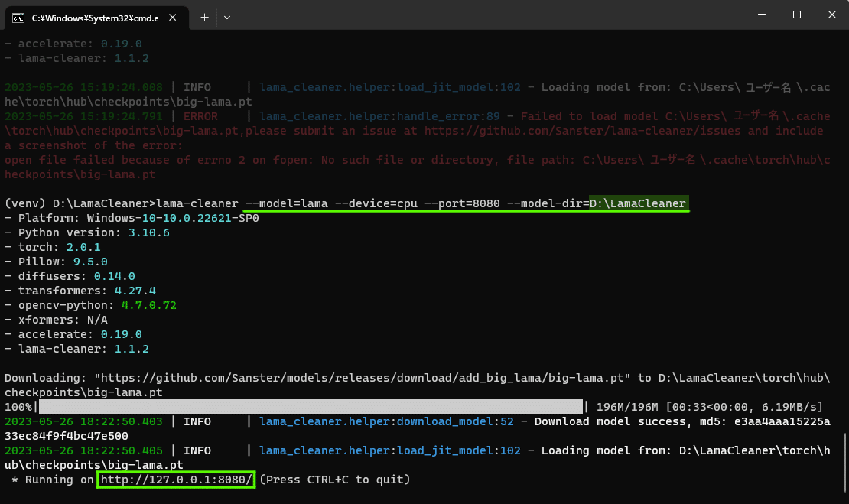Click the --device=cpu argument text
The height and width of the screenshot is (504, 849).
pyautogui.click(x=376, y=203)
